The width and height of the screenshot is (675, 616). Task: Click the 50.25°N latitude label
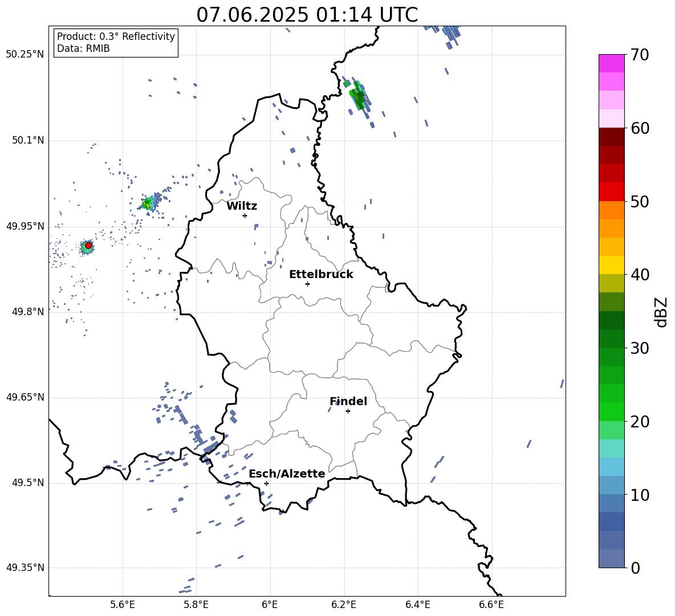(x=25, y=55)
